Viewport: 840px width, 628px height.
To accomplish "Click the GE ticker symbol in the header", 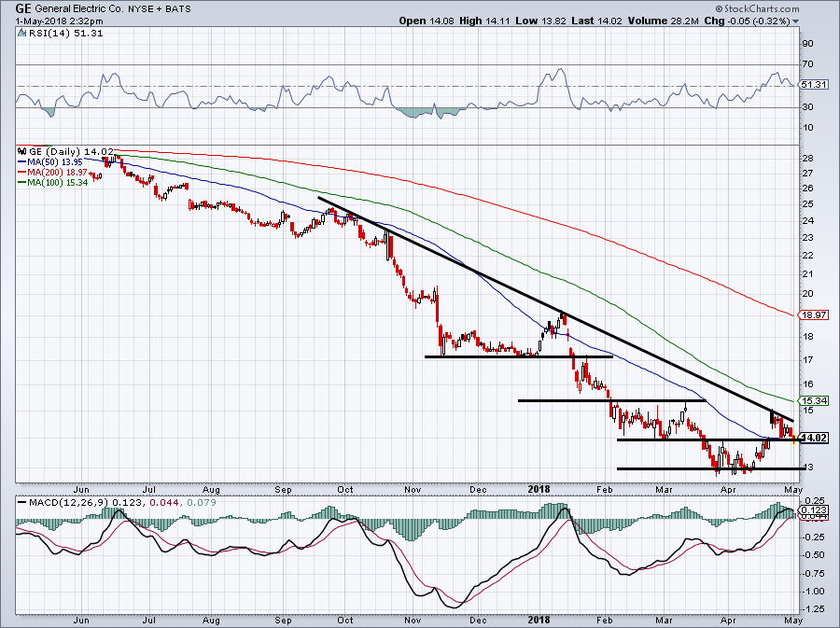I will click(x=23, y=8).
